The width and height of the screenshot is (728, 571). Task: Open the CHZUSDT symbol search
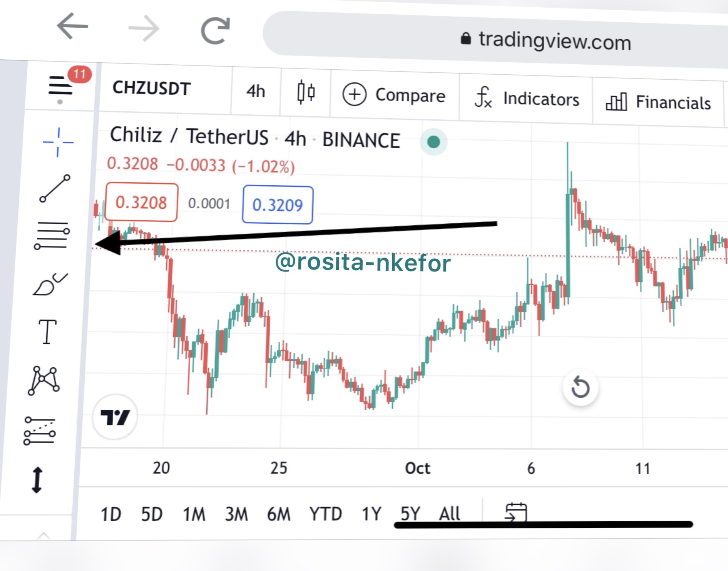[x=152, y=88]
